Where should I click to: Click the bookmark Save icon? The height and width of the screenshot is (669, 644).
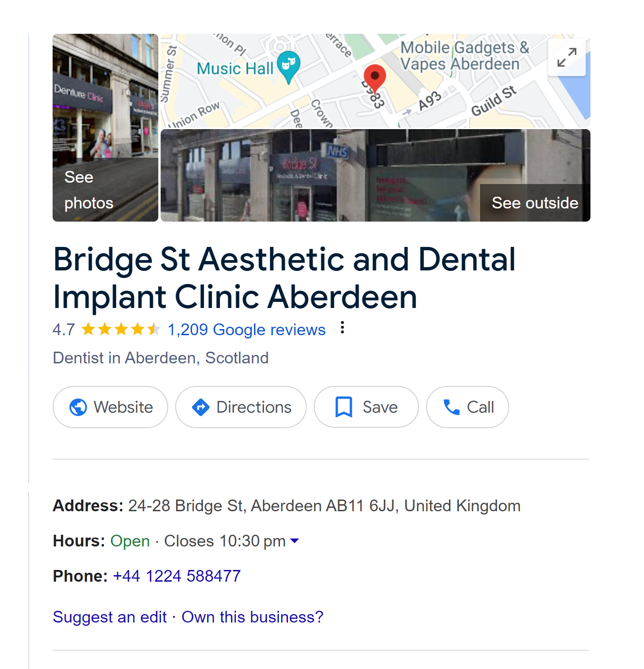[344, 407]
